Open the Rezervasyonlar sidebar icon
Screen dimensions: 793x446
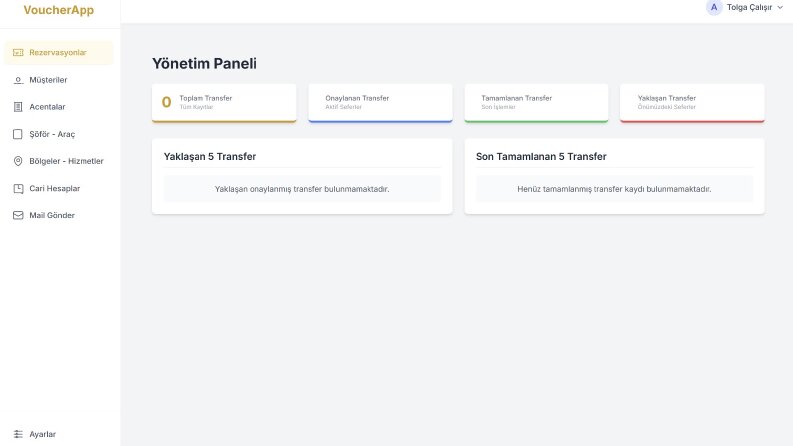click(x=18, y=53)
